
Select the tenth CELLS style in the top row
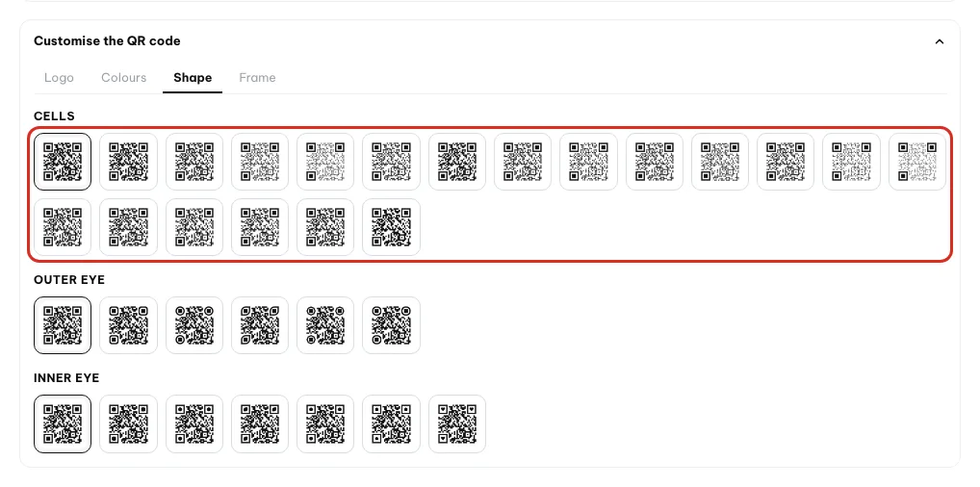(x=655, y=162)
